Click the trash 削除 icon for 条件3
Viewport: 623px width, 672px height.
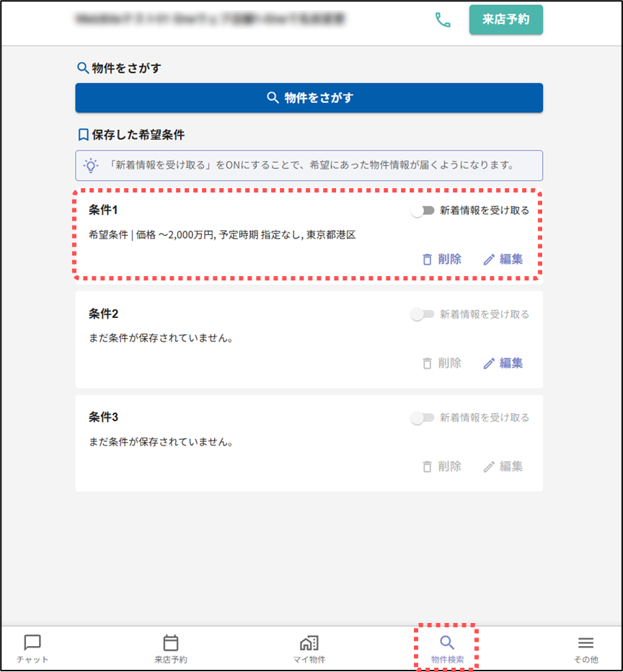tap(428, 467)
